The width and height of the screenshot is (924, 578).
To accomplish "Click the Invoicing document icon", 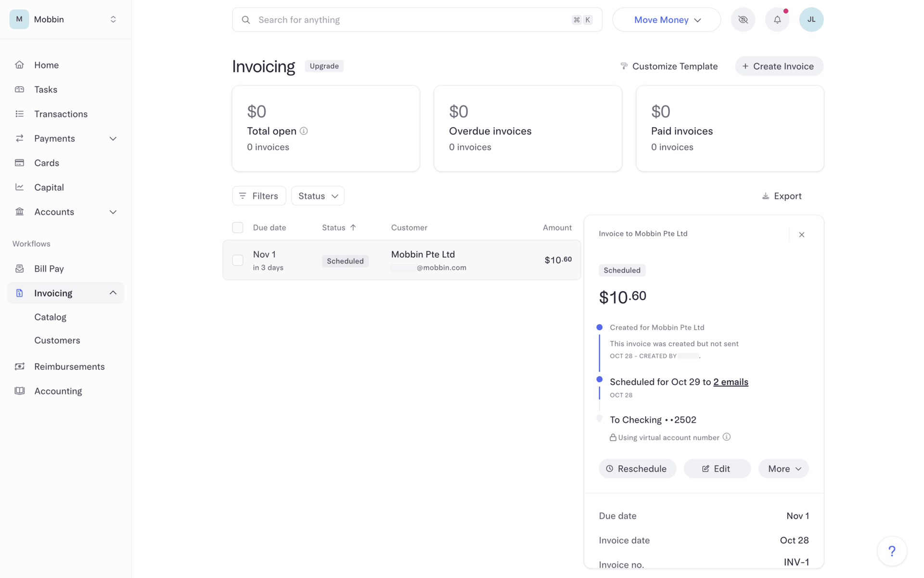I will pos(19,293).
